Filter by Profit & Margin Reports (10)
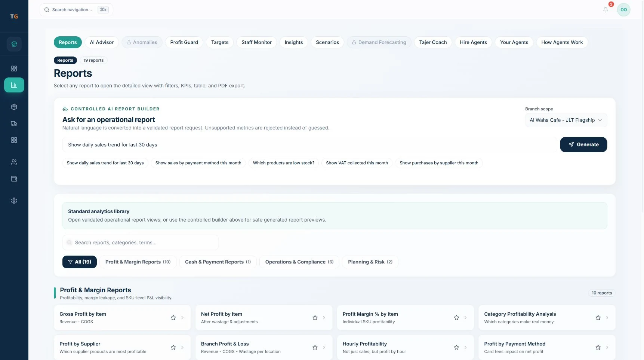The height and width of the screenshot is (360, 644). (x=138, y=262)
